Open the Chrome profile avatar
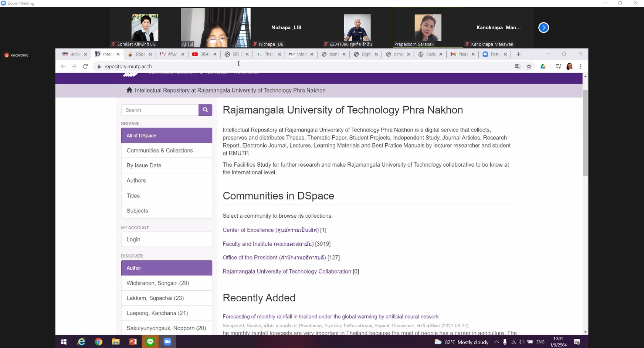The height and width of the screenshot is (348, 644). [x=569, y=67]
